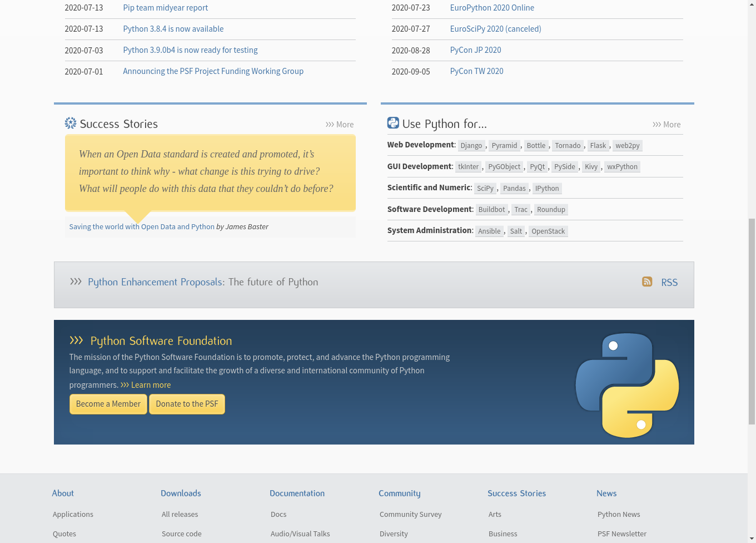756x543 pixels.
Task: Click the large Python logo image
Action: tap(627, 382)
